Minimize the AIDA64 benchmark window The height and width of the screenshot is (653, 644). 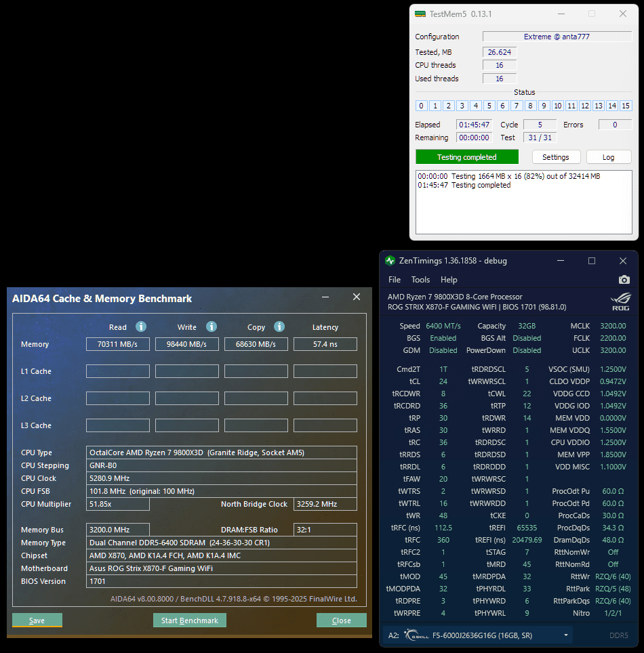[325, 297]
